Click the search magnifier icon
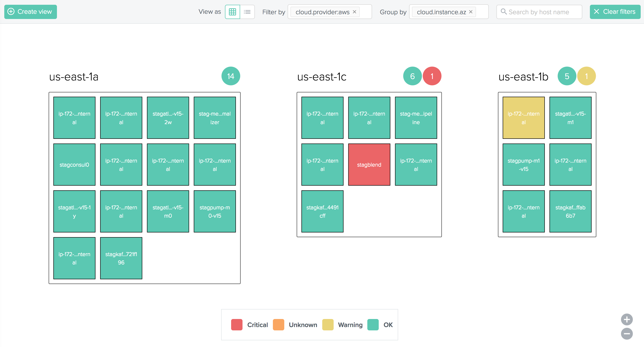The height and width of the screenshot is (347, 644). [x=504, y=12]
